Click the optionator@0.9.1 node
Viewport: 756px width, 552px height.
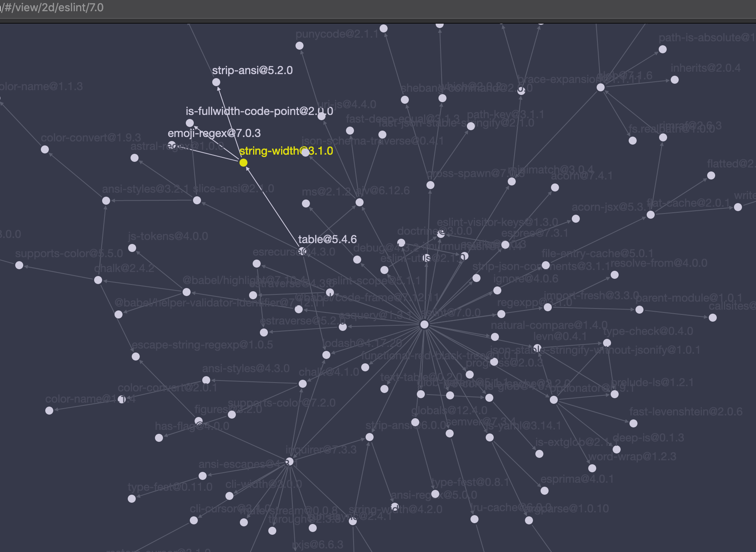point(555,400)
